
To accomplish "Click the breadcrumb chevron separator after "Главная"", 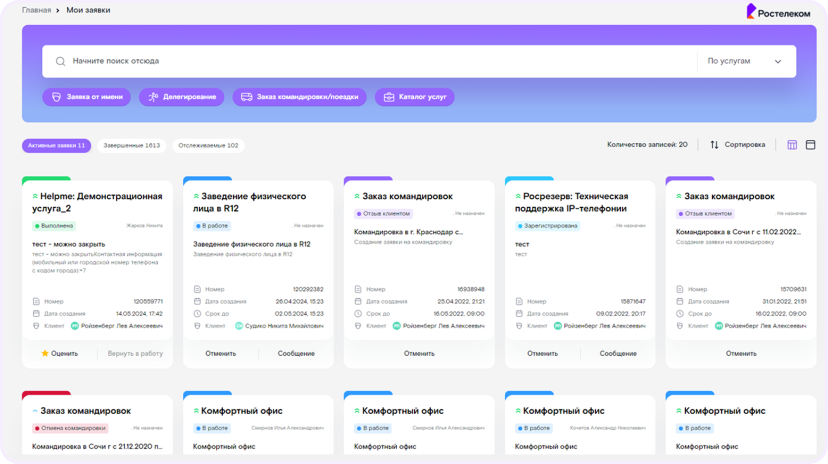I will [x=58, y=11].
